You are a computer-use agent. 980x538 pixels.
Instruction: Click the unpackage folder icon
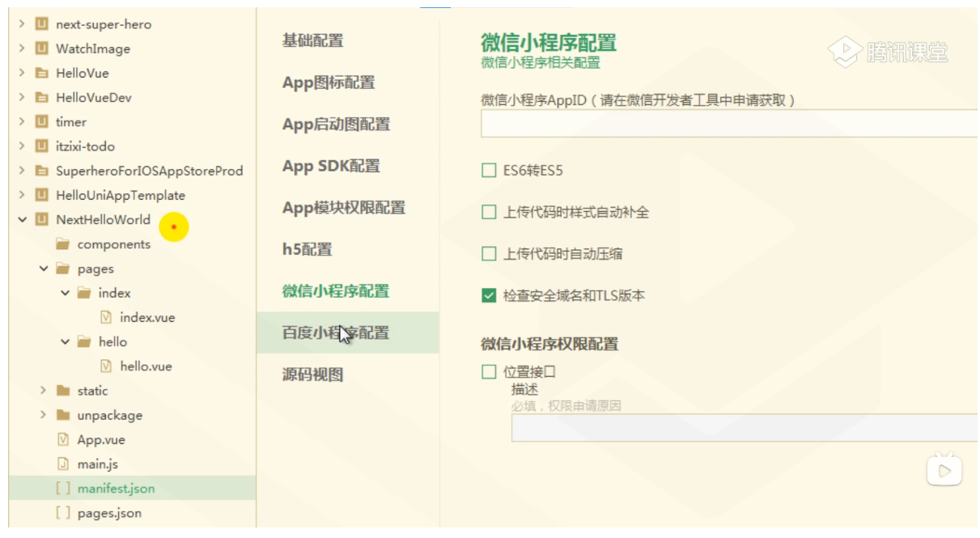(63, 415)
